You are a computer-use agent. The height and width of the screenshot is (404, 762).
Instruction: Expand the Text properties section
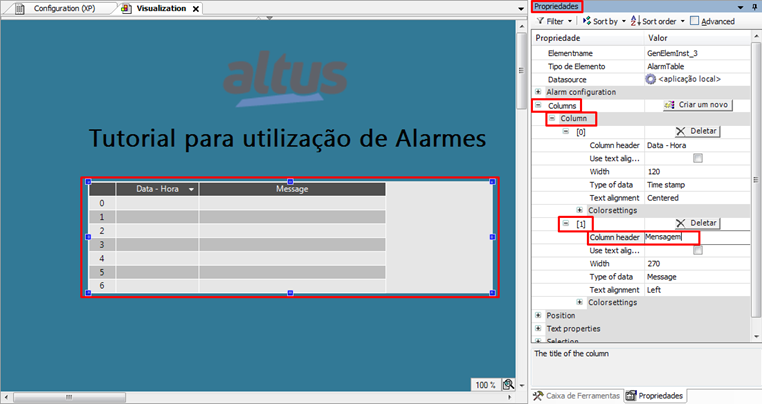pos(538,328)
